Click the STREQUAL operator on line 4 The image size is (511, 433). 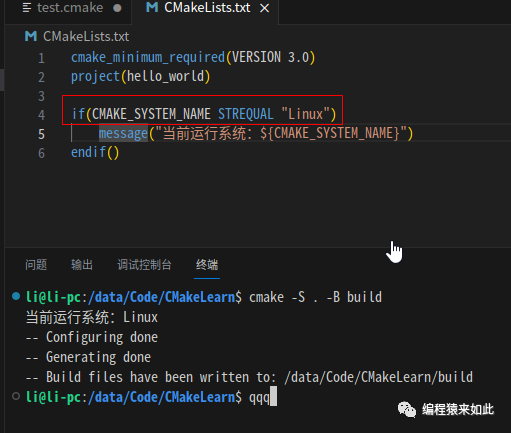click(246, 114)
